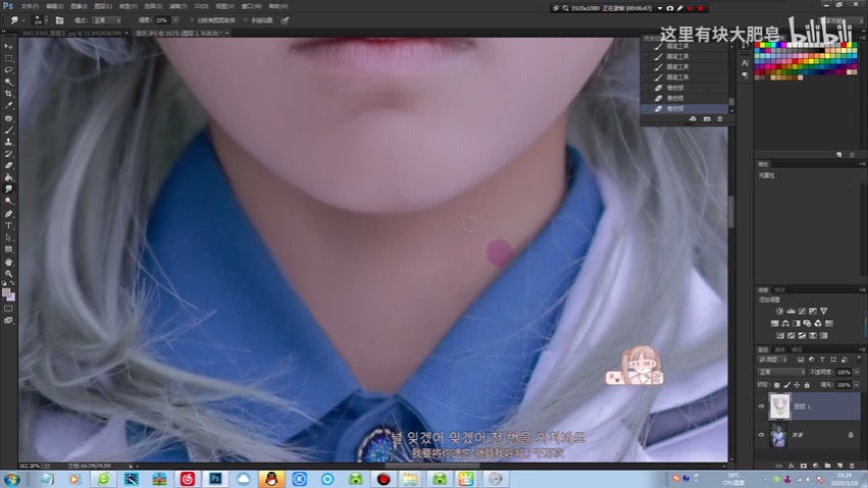868x488 pixels.
Task: Create new document from current history state
Action: (692, 119)
